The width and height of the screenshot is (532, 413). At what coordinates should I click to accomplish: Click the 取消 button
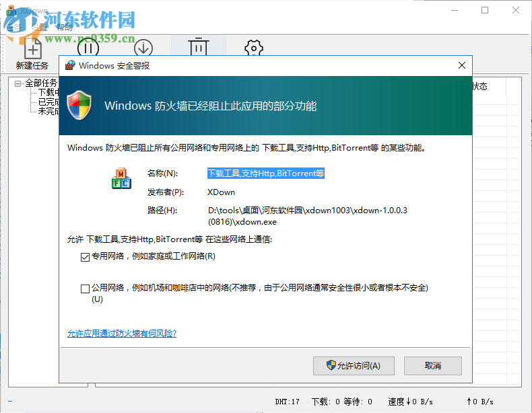coord(432,365)
